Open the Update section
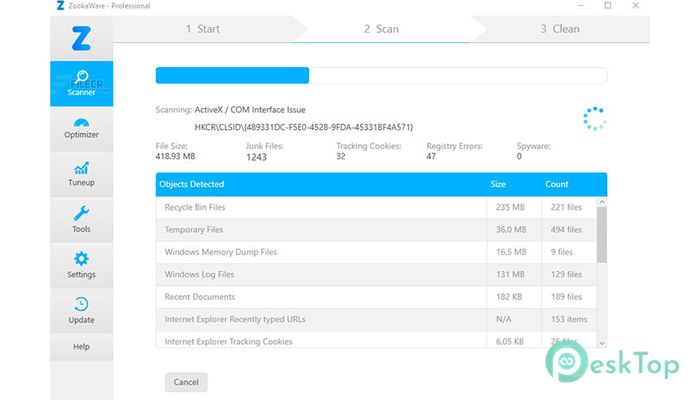 point(81,311)
